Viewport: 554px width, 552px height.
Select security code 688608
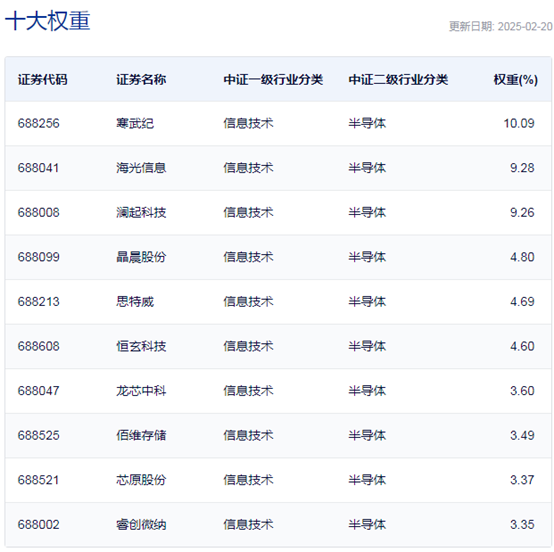(x=39, y=346)
